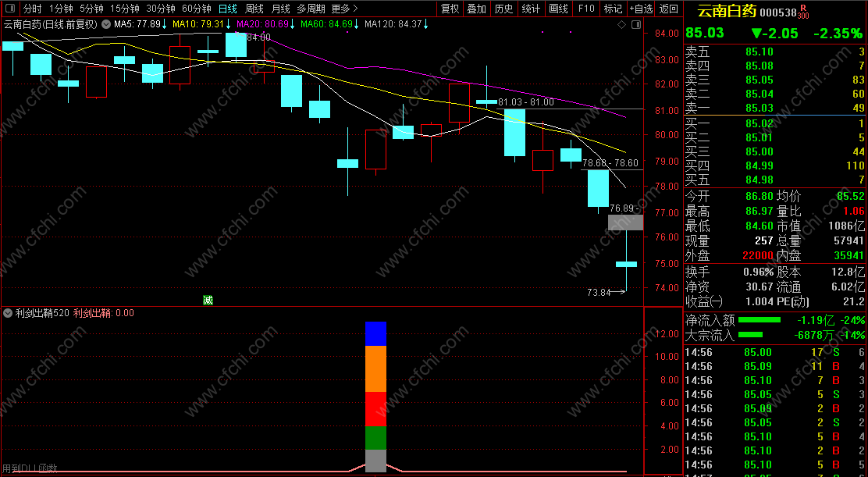Click the 81.03 - 81.00 gap label
This screenshot has height=477, width=868.
(x=526, y=101)
